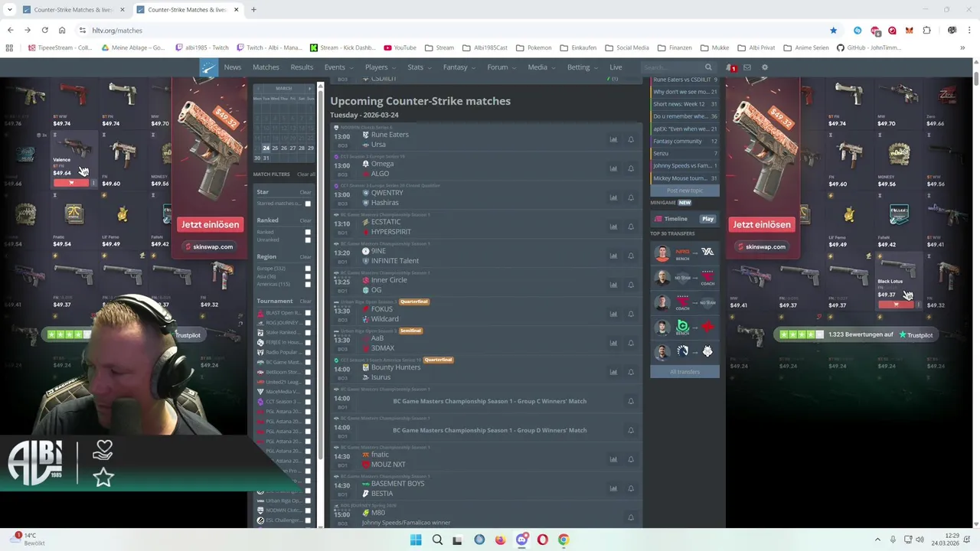
Task: Switch to the first Counter-Strike Matches browser tab
Action: click(73, 10)
